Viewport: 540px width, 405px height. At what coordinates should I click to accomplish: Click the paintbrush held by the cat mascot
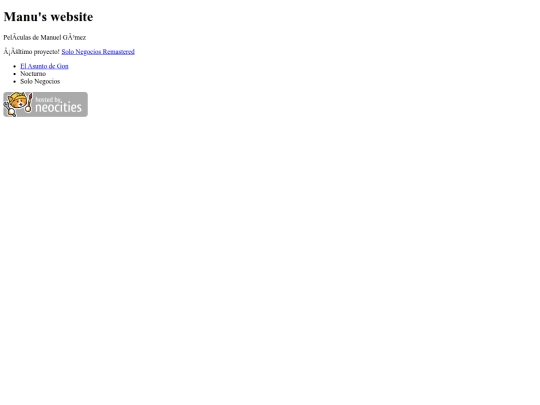coord(29,102)
